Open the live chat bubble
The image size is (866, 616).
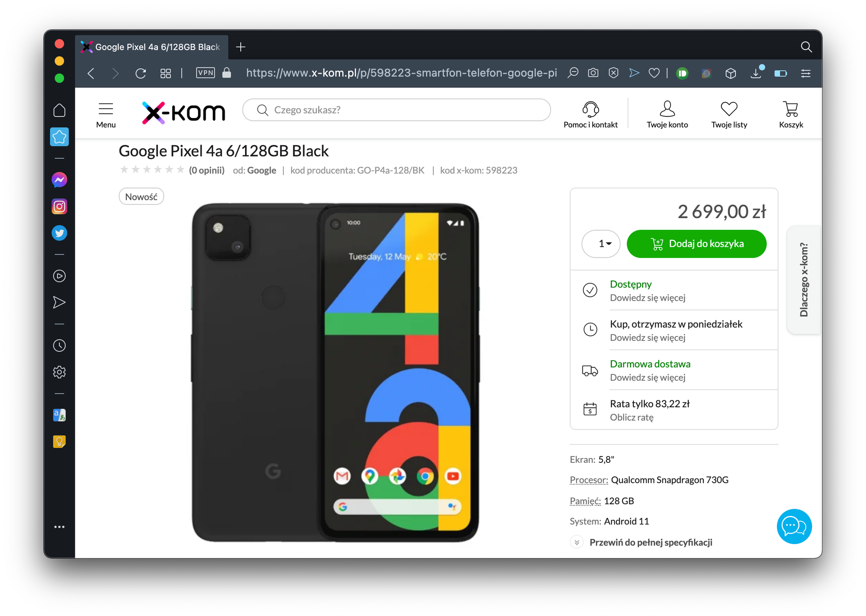[x=794, y=526]
